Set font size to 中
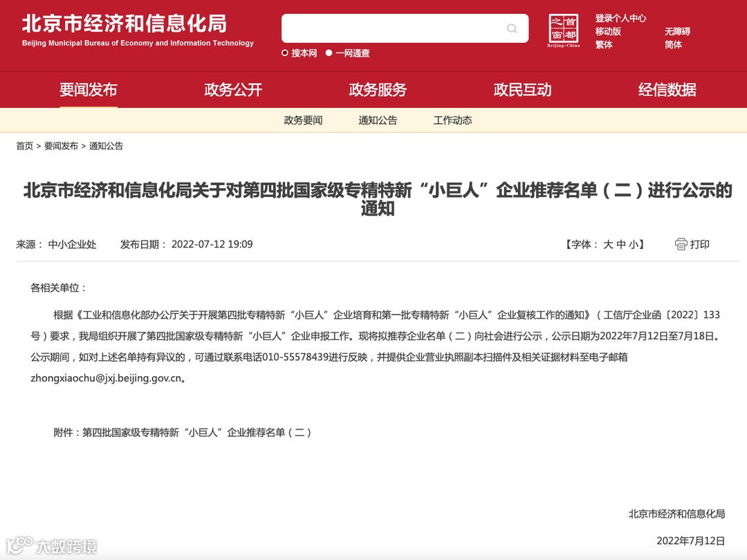This screenshot has height=560, width=747. (620, 244)
